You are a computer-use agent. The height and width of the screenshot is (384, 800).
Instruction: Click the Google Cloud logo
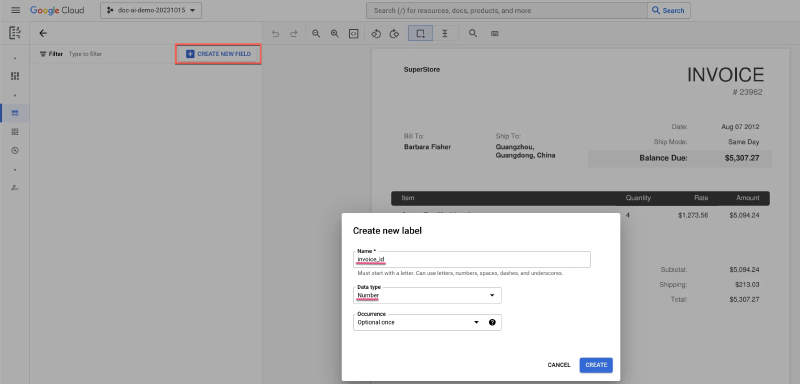[57, 10]
